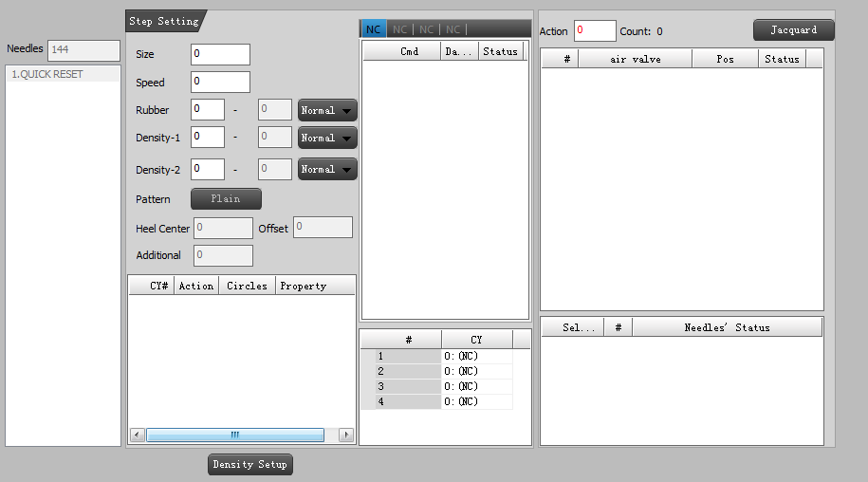Click the Action column header in step table
Screen dimensions: 868x482
(196, 286)
